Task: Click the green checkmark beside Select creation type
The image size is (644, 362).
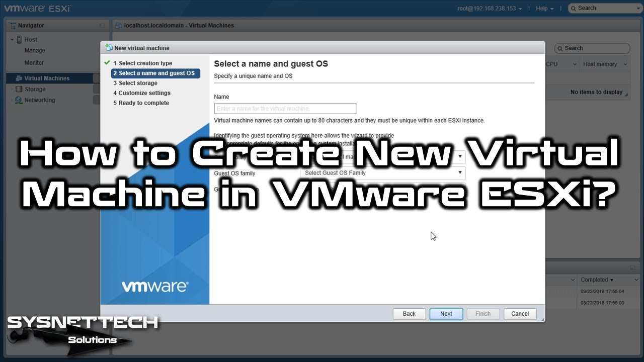Action: (107, 63)
